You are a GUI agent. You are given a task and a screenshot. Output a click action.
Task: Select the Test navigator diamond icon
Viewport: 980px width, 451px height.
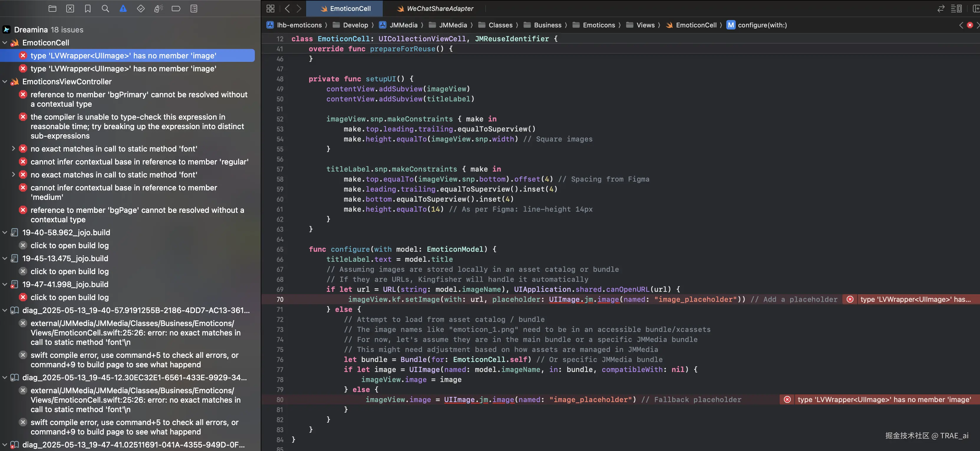point(141,8)
